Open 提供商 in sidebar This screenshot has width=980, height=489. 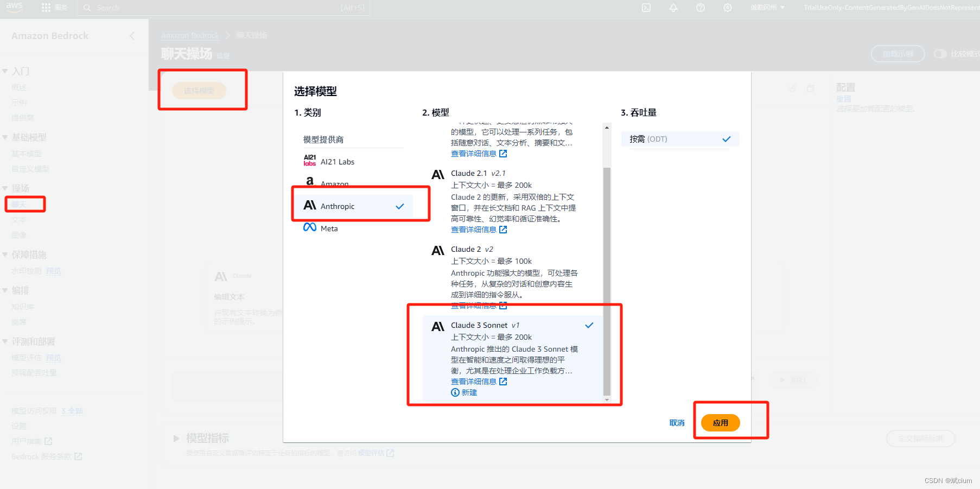23,118
